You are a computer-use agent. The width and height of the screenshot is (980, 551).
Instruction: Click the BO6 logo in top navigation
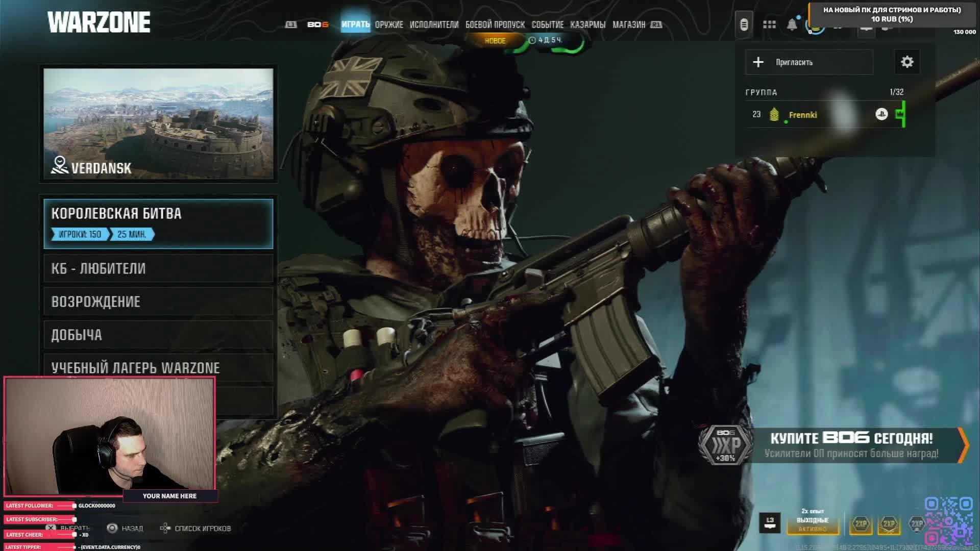(317, 24)
